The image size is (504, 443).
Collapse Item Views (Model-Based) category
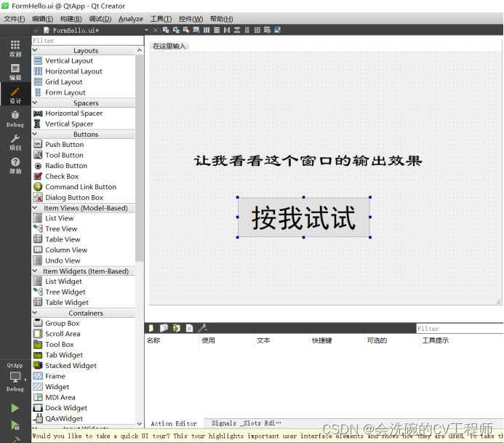click(35, 207)
